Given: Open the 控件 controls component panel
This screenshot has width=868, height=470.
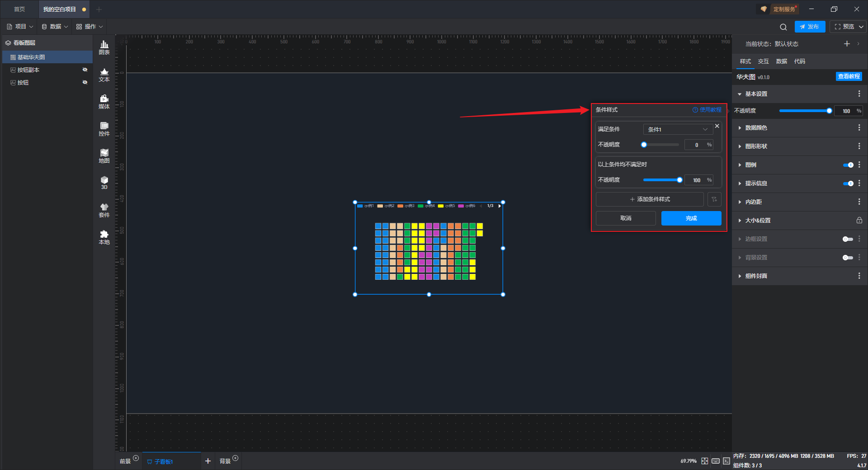Looking at the screenshot, I should tap(104, 129).
